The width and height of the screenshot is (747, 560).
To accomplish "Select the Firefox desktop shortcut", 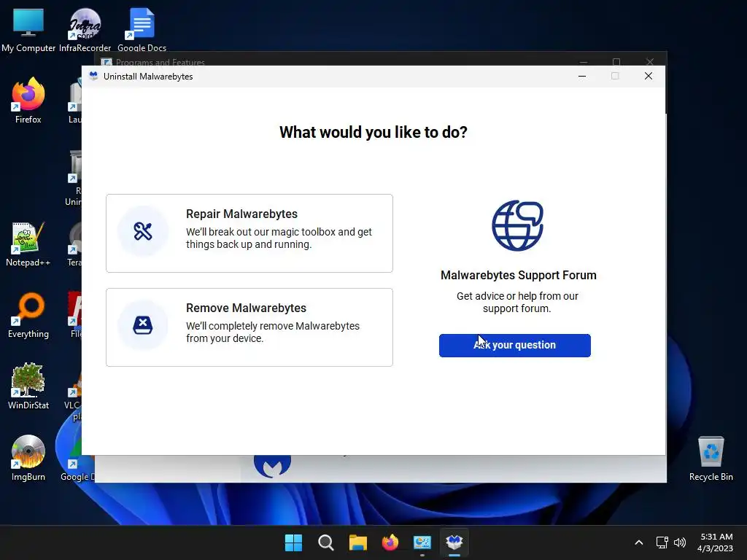I will tap(28, 101).
